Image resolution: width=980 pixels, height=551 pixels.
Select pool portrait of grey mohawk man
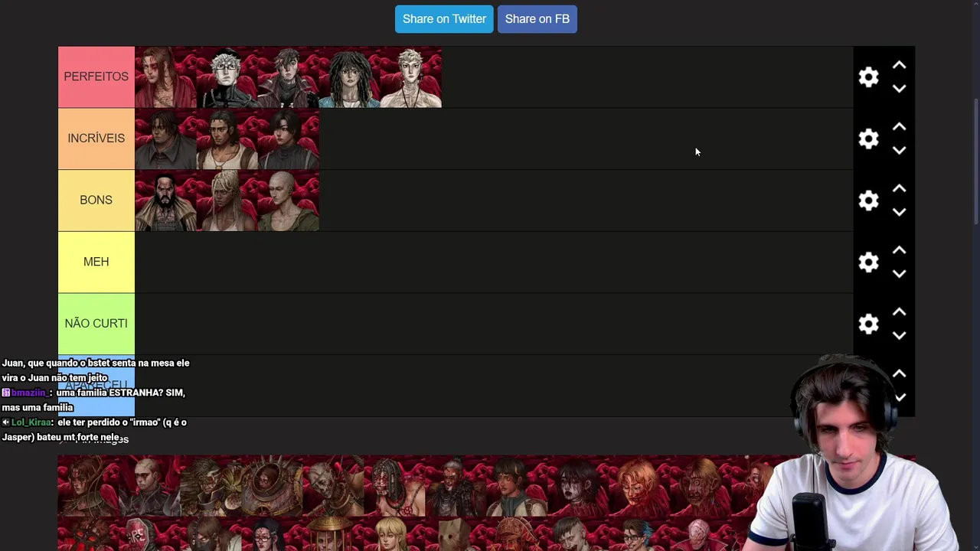[579, 534]
